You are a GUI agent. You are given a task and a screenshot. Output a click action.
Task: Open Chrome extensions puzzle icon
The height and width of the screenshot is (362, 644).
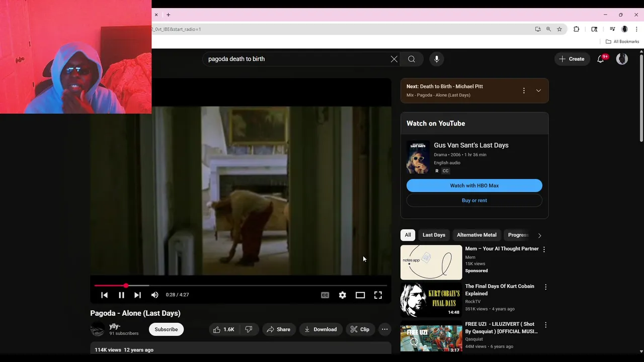[577, 29]
